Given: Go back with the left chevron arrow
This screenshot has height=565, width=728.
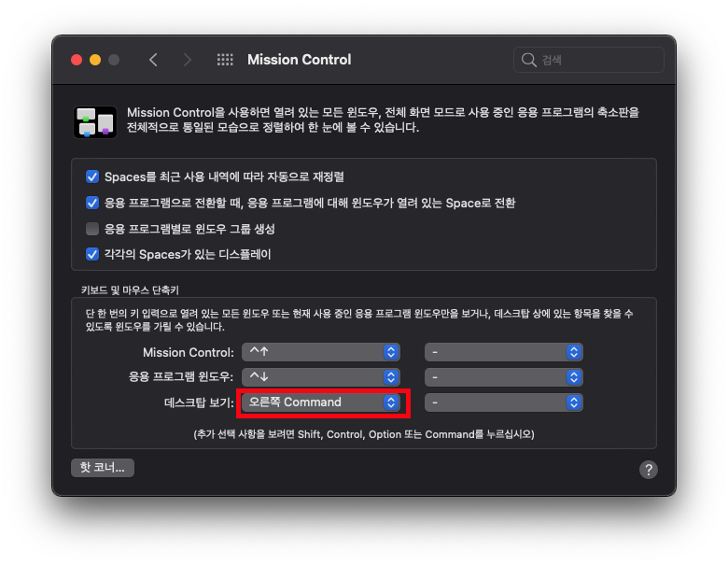Looking at the screenshot, I should (154, 60).
